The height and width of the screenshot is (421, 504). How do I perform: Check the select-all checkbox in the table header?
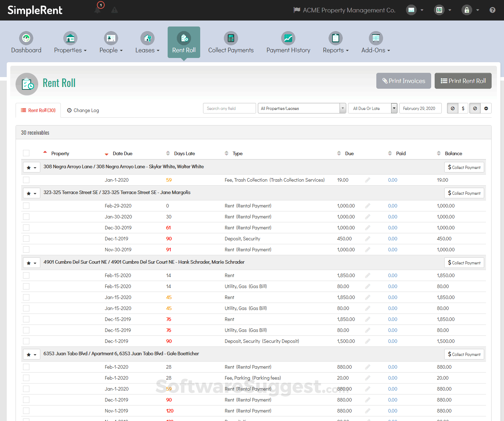click(26, 153)
